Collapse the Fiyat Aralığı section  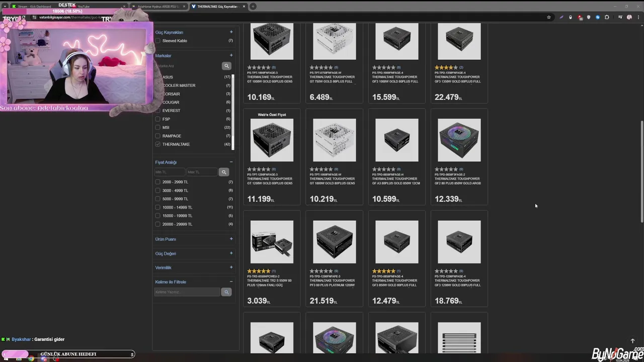(231, 162)
